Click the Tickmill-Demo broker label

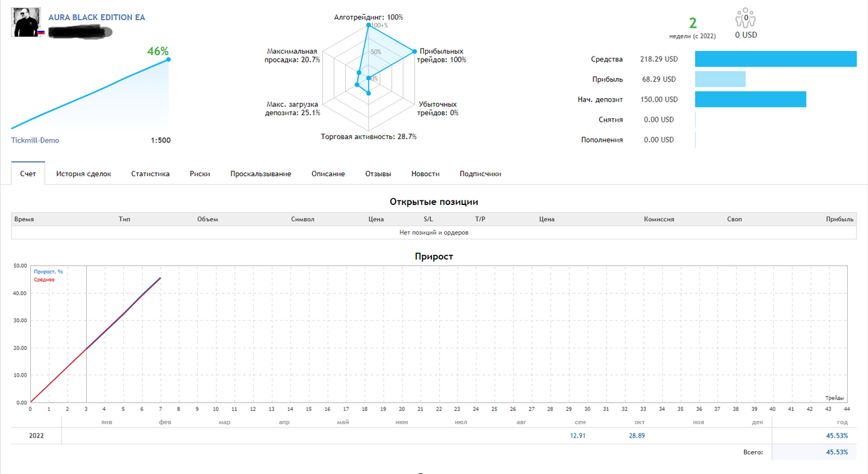(x=35, y=141)
